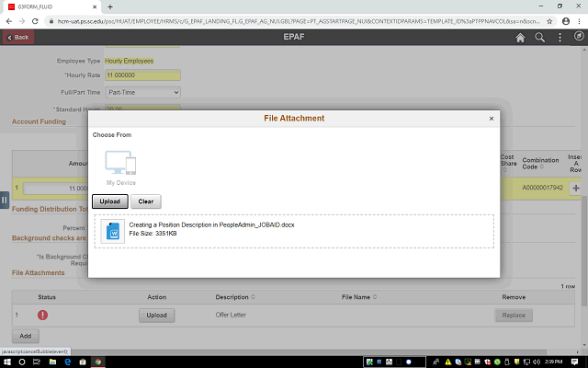The height and width of the screenshot is (368, 588).
Task: Click the Insert A Row plus icon
Action: tap(576, 188)
